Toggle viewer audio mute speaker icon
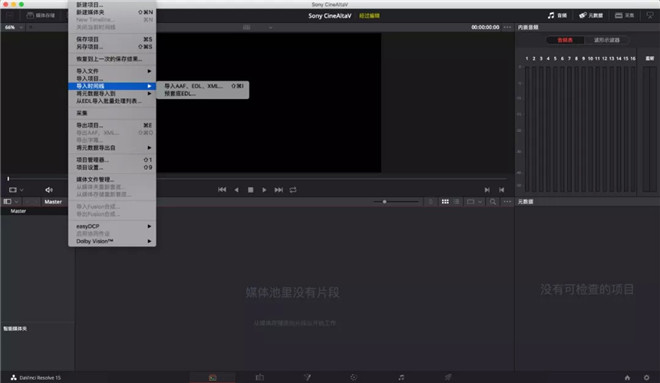This screenshot has width=660, height=383. coord(49,190)
